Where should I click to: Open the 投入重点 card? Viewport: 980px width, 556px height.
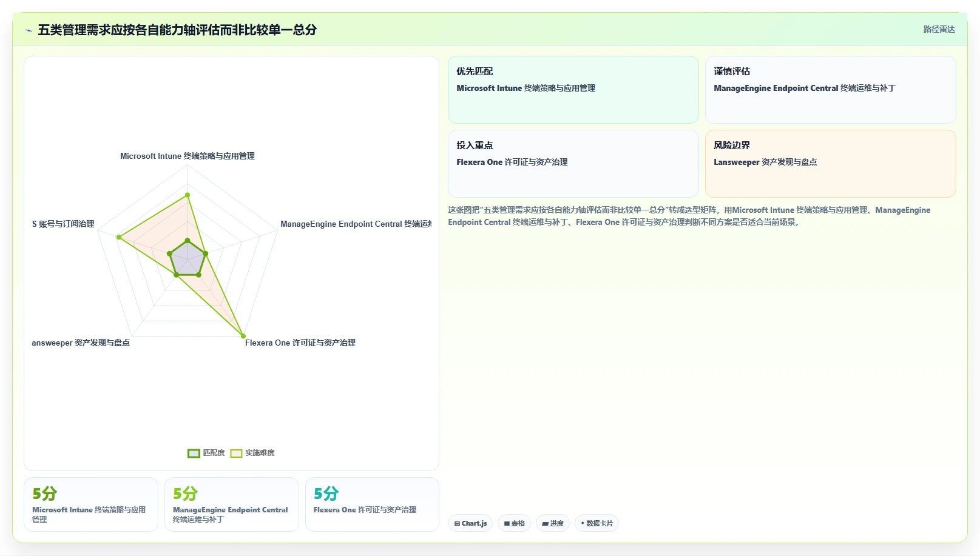573,164
